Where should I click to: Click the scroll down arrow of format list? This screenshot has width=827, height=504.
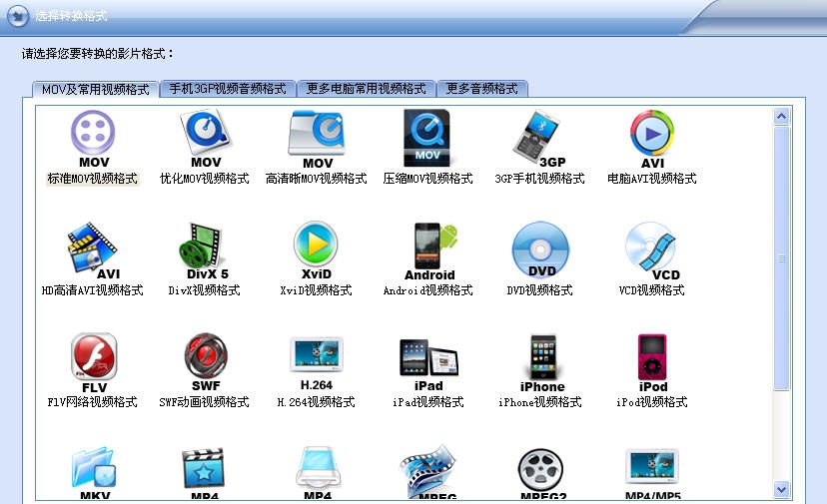(x=782, y=489)
